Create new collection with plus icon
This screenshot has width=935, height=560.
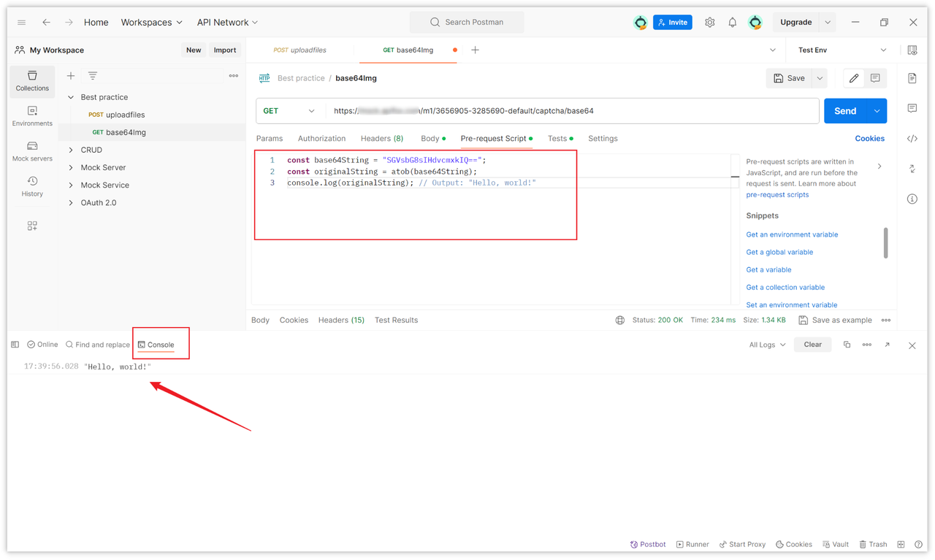point(71,76)
